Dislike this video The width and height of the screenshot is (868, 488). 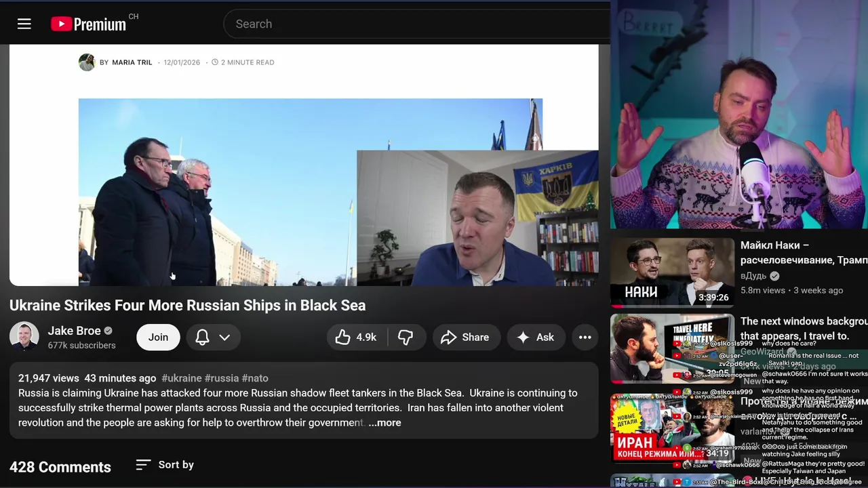tap(406, 337)
